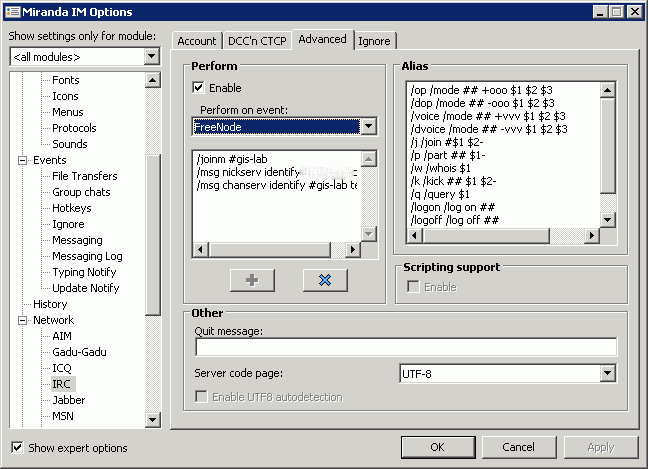Click the /joinm #gis-lab perform line
The height and width of the screenshot is (469, 648).
pos(232,159)
